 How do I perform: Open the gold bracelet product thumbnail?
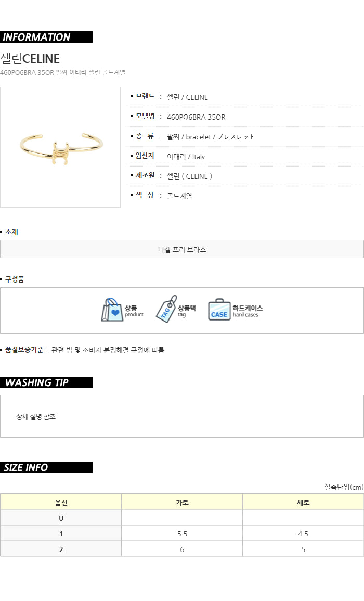60,147
